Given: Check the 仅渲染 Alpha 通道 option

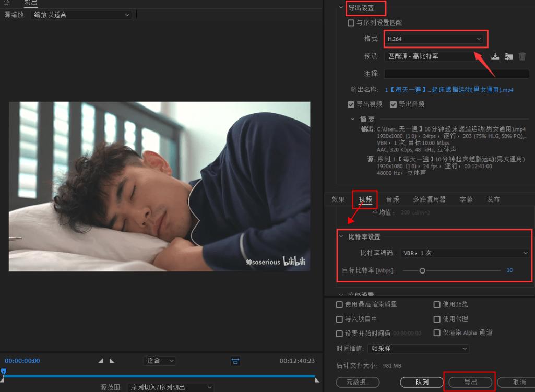Looking at the screenshot, I should click(x=437, y=332).
